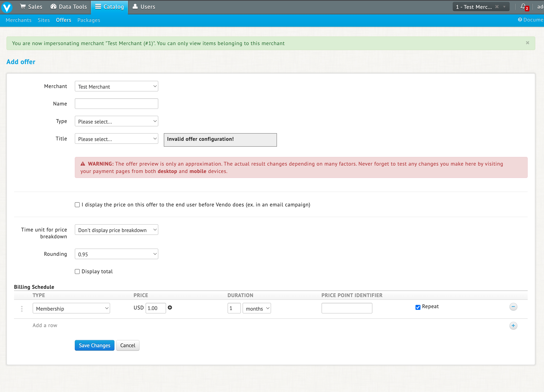Click the Vendo logo icon
The image size is (544, 392).
click(x=7, y=7)
